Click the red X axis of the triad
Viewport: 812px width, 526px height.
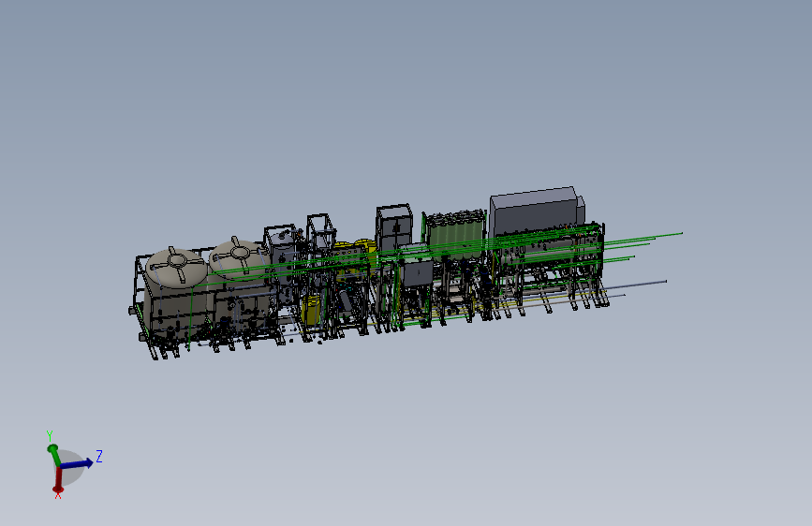click(58, 479)
